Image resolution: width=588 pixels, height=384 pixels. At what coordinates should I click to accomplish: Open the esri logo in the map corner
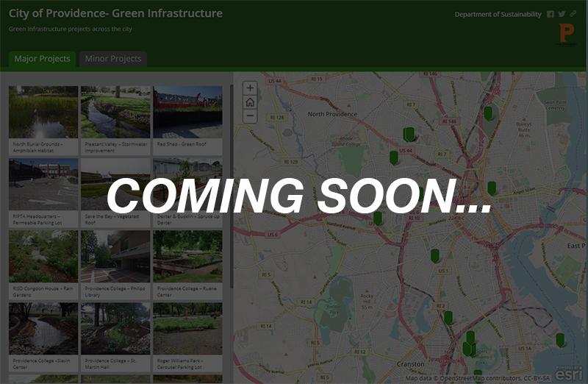569,374
